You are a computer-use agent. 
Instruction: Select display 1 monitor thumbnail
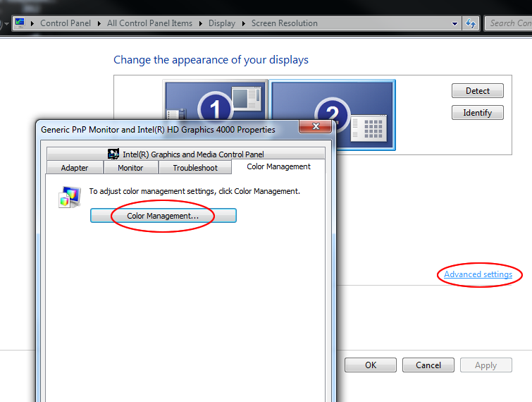point(216,100)
